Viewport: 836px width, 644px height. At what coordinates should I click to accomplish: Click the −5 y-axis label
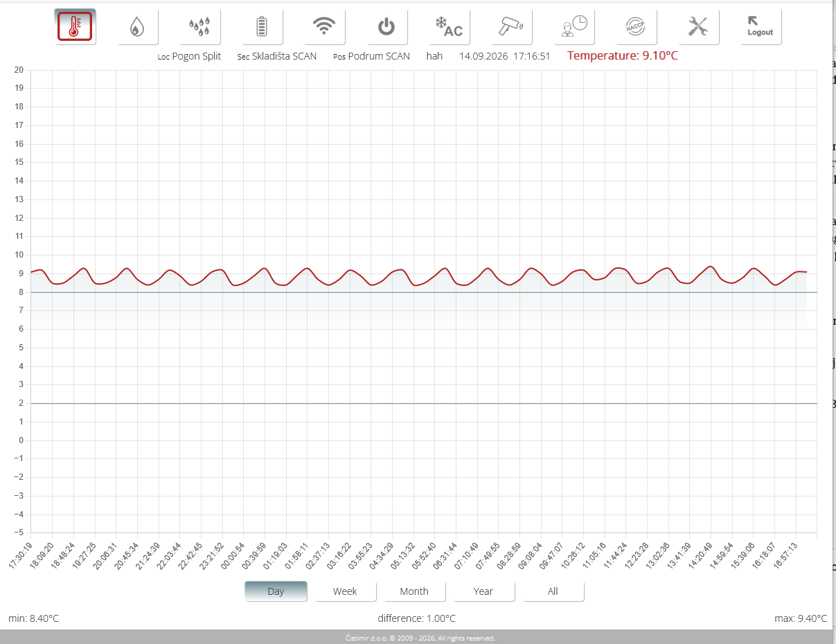click(x=19, y=533)
